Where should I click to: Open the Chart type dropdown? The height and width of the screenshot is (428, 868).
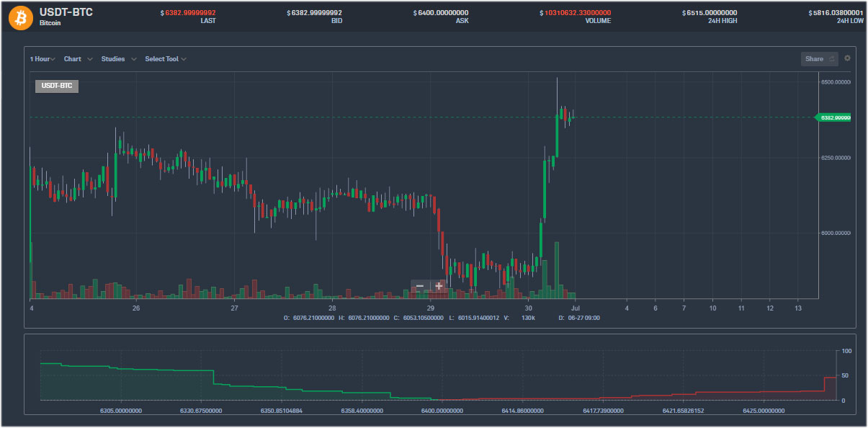78,59
